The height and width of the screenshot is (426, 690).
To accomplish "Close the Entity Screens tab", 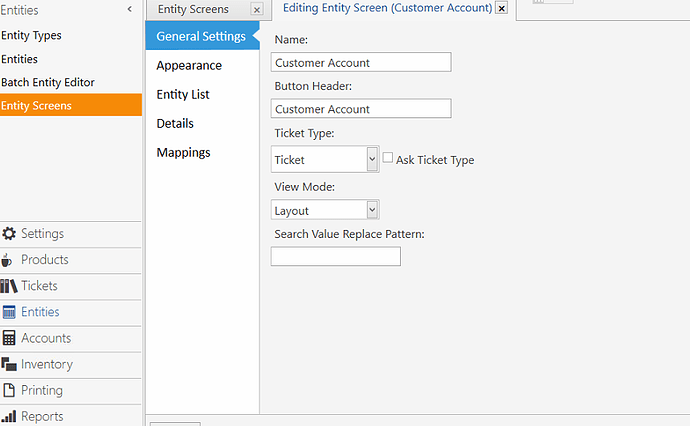I will tap(257, 9).
